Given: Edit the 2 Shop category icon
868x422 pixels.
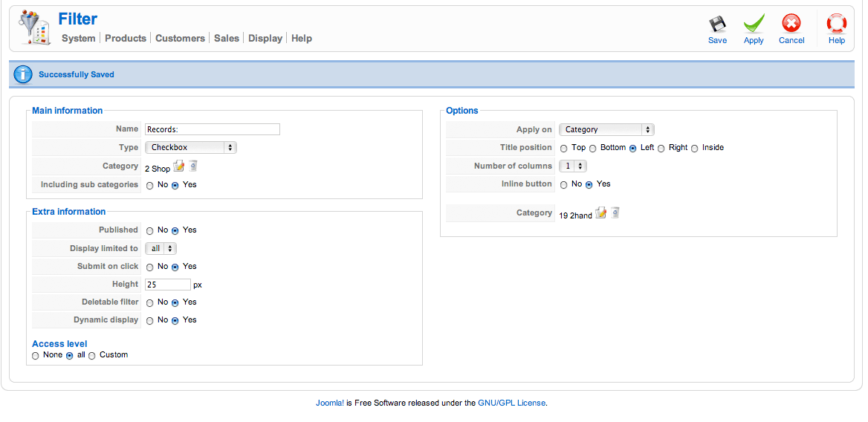Looking at the screenshot, I should click(x=178, y=166).
